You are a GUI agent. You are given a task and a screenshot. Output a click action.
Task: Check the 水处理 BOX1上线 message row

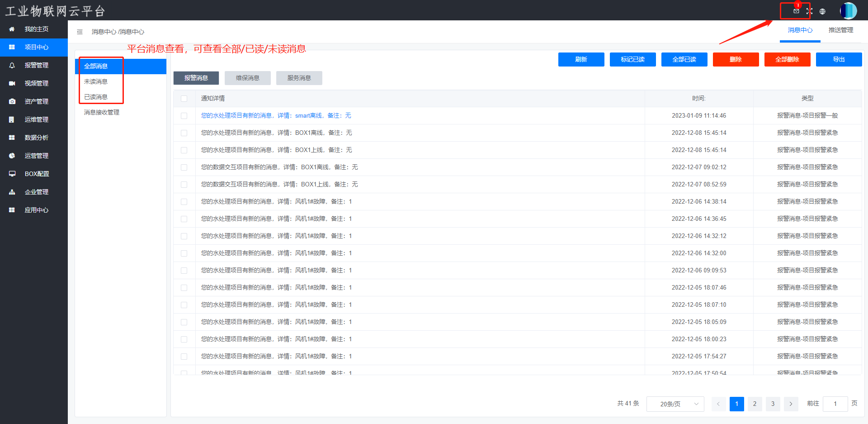point(184,150)
